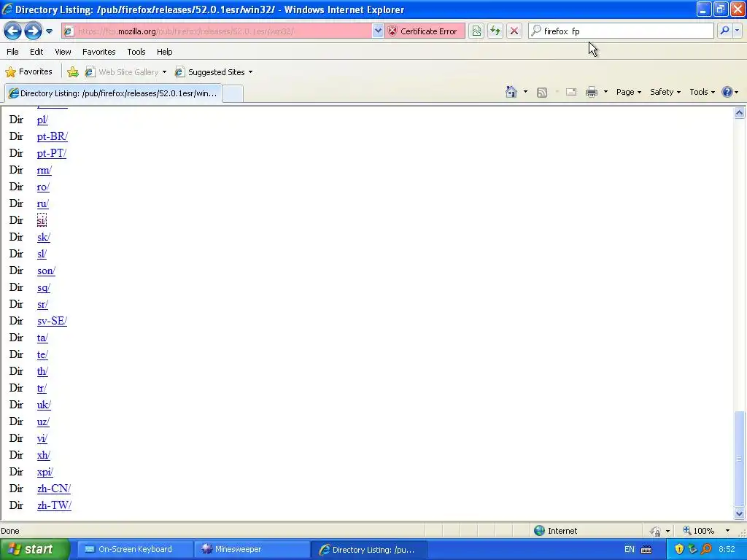The width and height of the screenshot is (747, 560).
Task: Click the Directory Listing taskbar button
Action: click(368, 550)
